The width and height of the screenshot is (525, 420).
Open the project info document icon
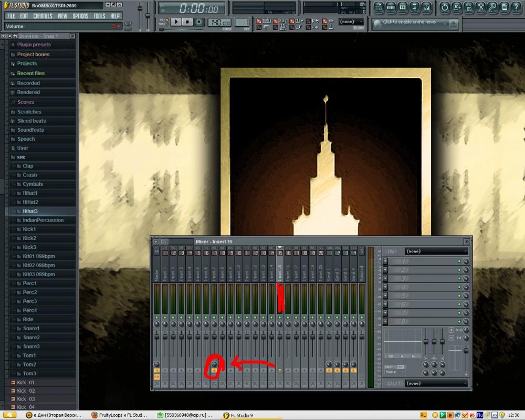(x=504, y=7)
